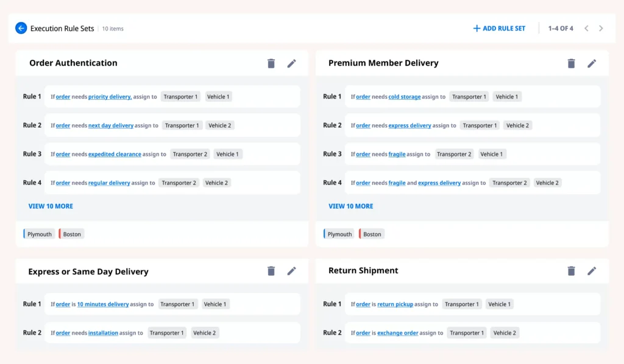
Task: Go to the next page of rule sets
Action: (x=601, y=28)
